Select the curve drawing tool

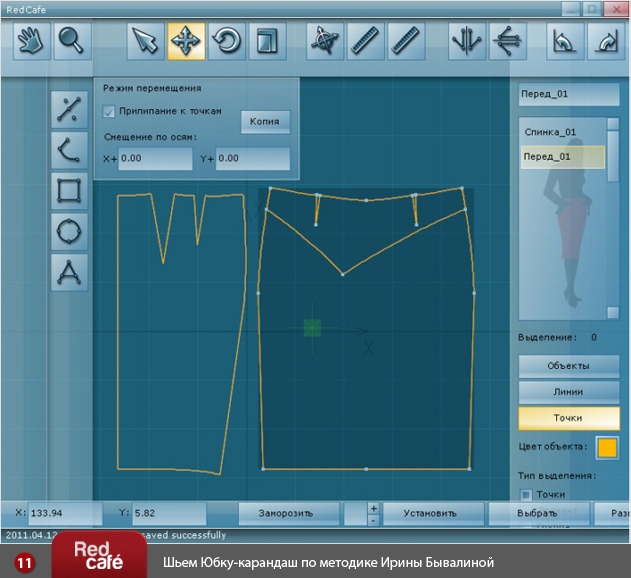pyautogui.click(x=69, y=150)
